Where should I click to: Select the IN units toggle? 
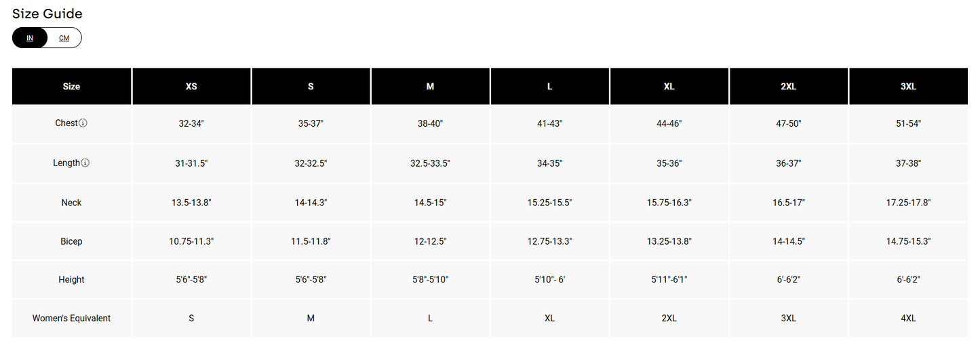pos(30,38)
